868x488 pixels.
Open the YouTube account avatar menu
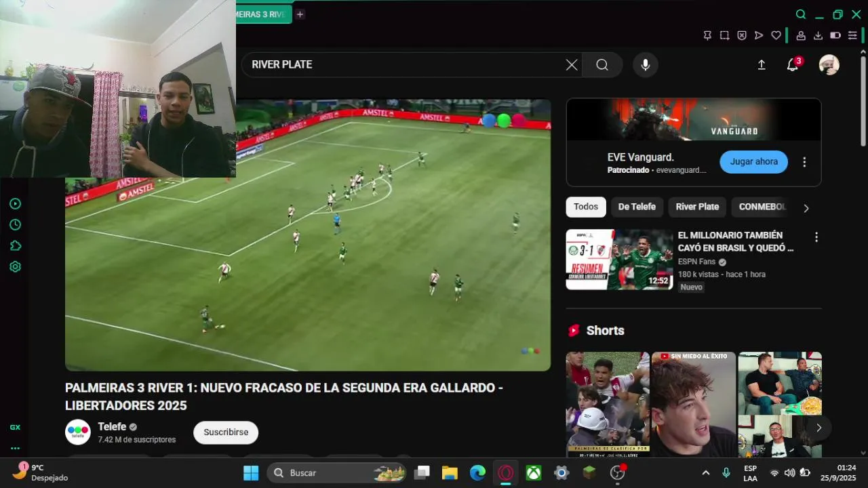(829, 64)
